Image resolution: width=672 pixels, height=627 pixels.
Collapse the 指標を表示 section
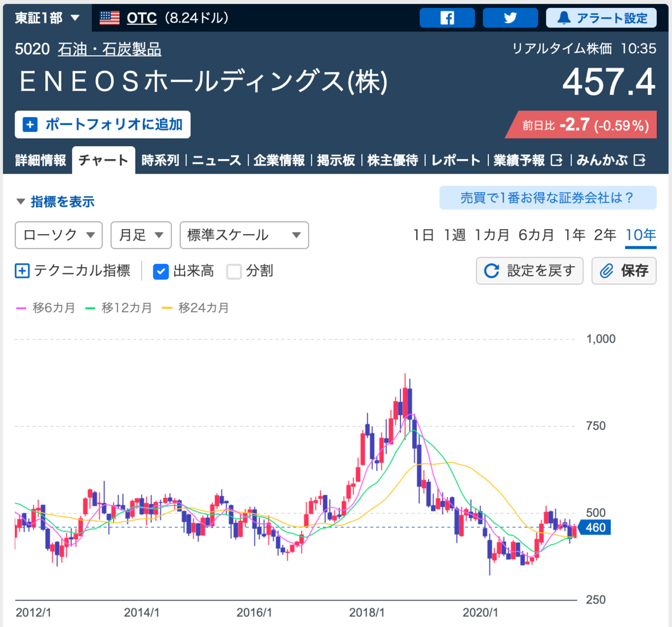coord(55,202)
